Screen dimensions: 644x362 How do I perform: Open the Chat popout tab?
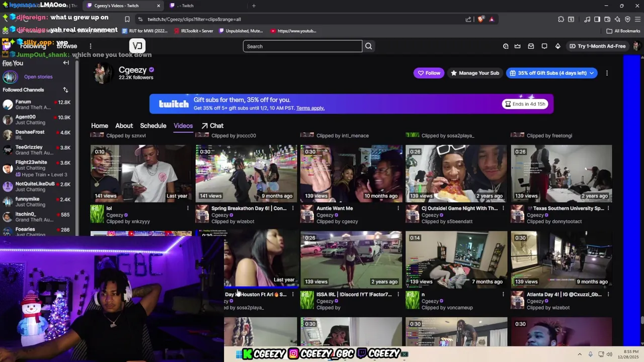click(x=212, y=126)
